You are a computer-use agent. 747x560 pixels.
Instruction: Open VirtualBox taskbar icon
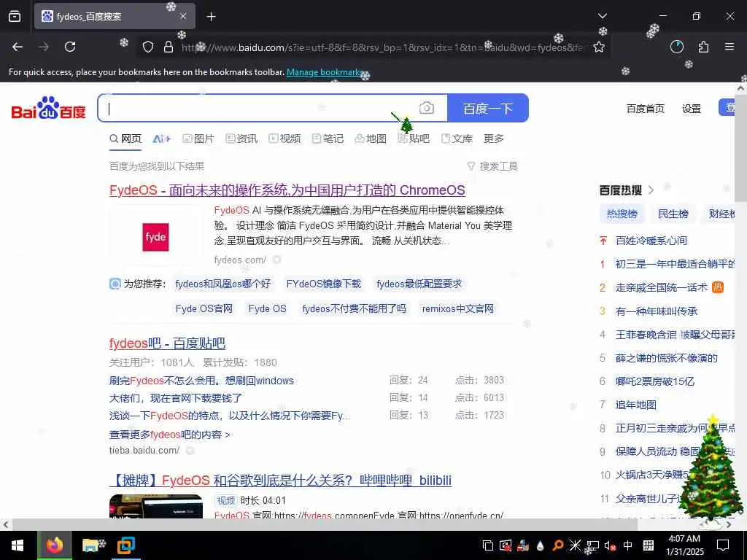click(125, 545)
